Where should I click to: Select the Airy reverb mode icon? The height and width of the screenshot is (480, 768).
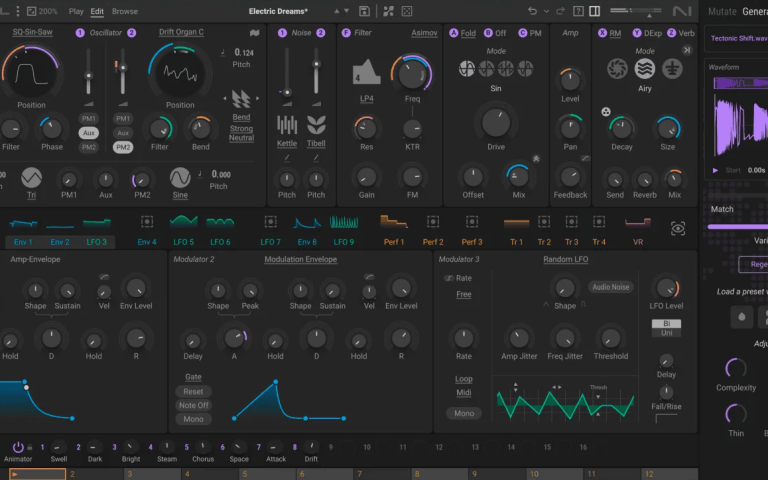[x=645, y=69]
